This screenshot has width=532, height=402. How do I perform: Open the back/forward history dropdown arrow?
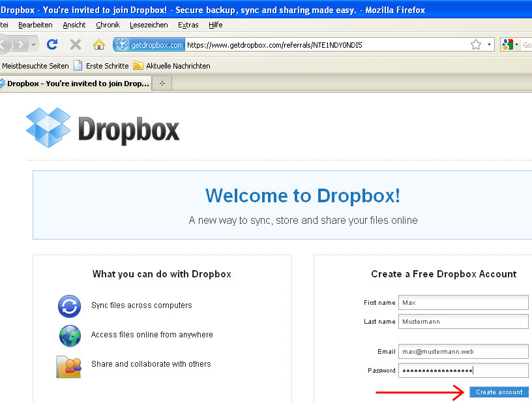point(33,44)
